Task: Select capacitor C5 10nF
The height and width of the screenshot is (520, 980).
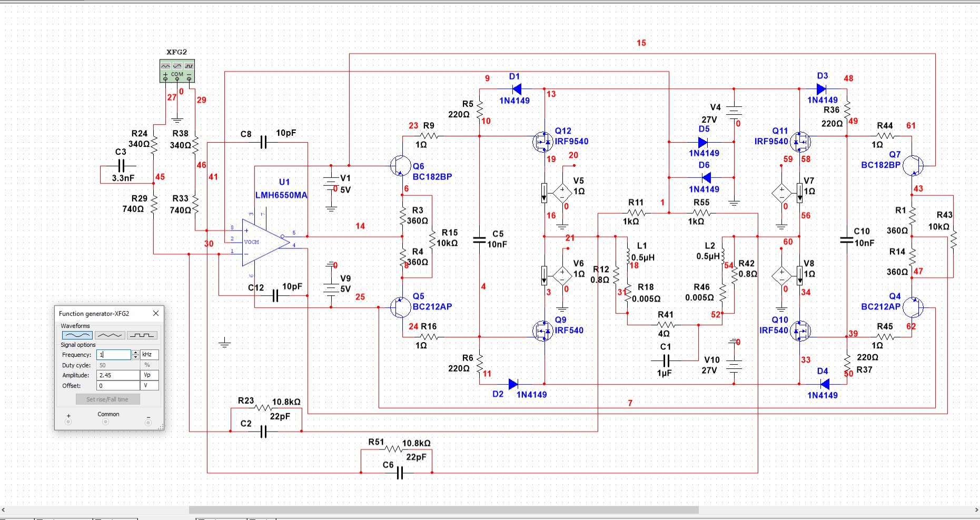Action: 479,240
